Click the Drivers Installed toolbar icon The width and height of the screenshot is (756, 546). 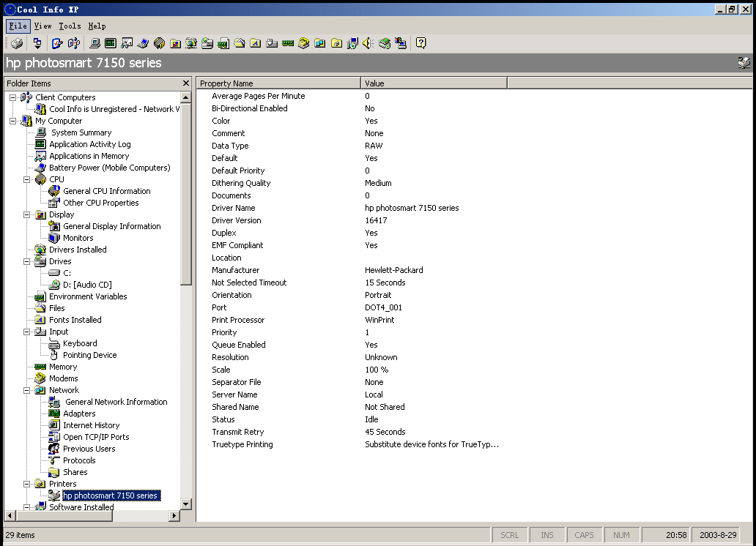coord(191,43)
